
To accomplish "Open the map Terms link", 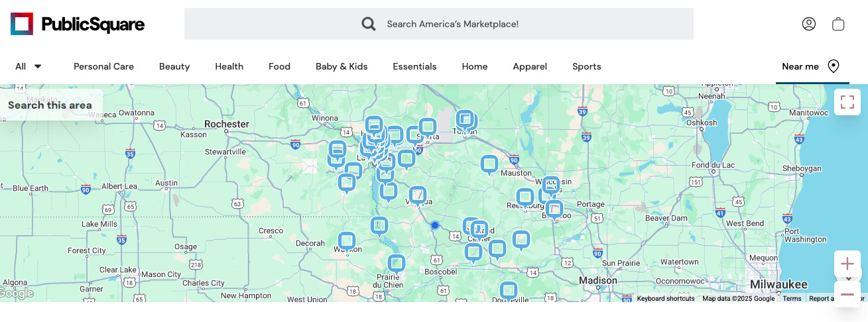I will 792,298.
